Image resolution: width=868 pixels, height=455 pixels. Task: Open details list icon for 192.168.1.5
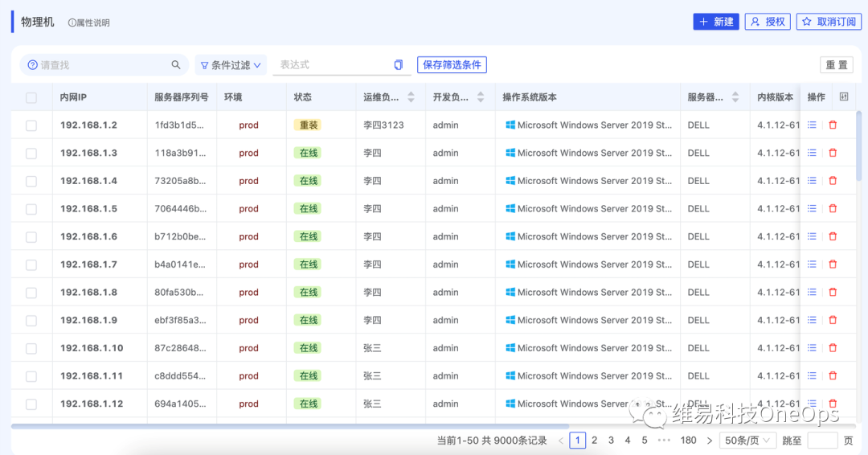[x=812, y=209]
